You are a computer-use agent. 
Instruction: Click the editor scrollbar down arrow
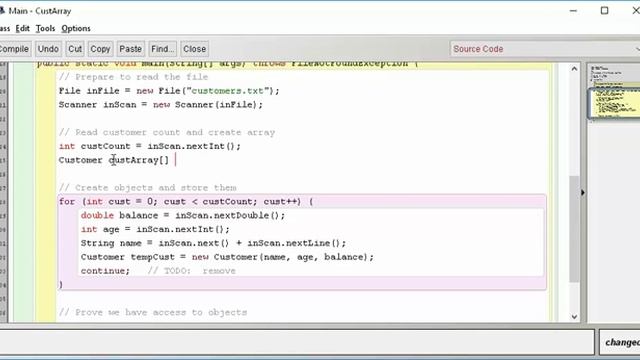(574, 317)
